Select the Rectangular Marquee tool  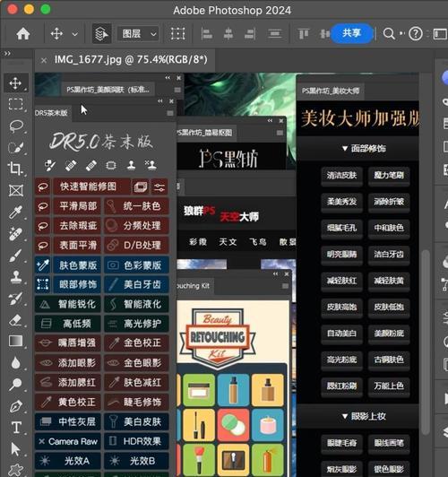pyautogui.click(x=15, y=104)
